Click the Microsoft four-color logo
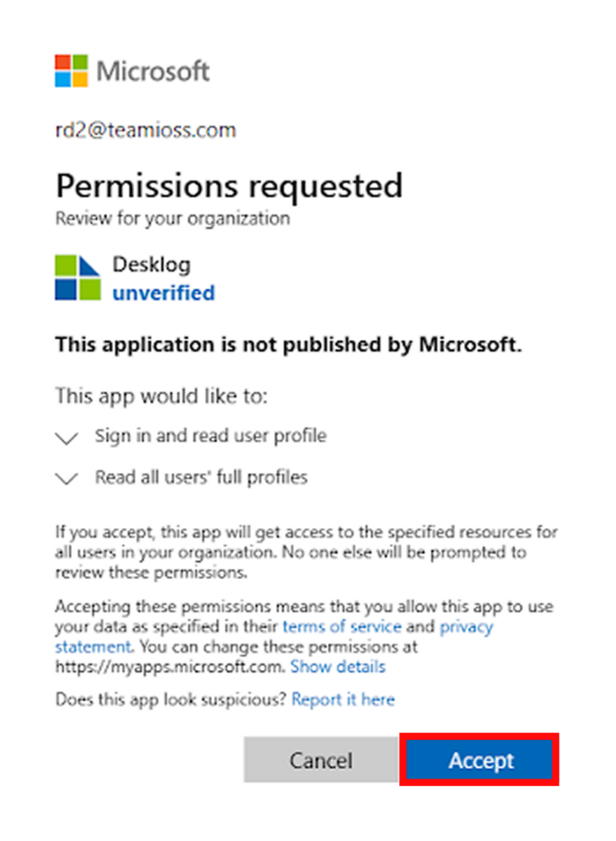This screenshot has width=616, height=841. pyautogui.click(x=71, y=71)
